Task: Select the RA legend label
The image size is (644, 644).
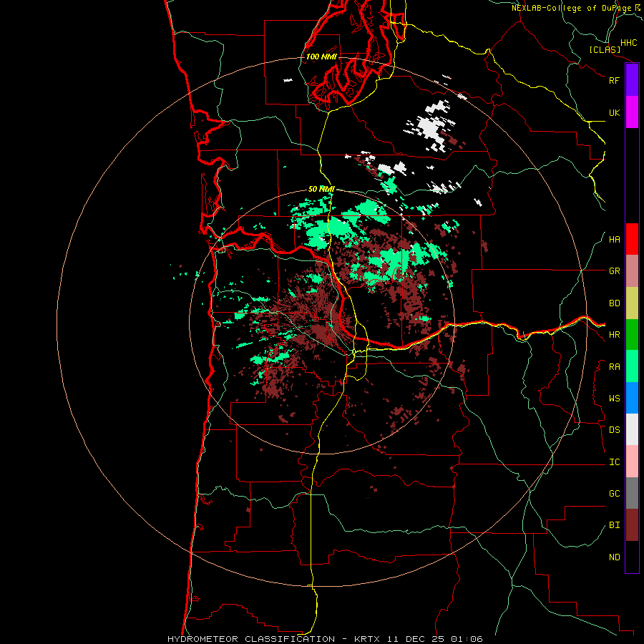Action: pos(614,366)
